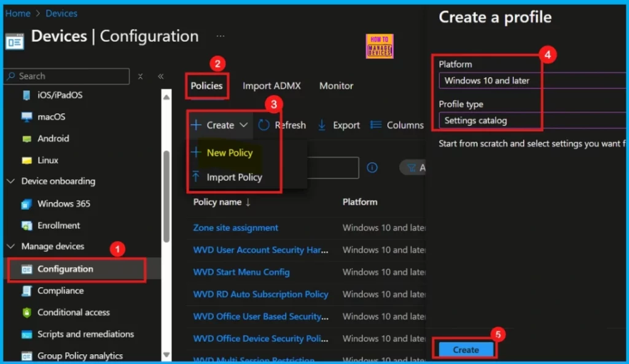Select iOS/iPadOS in sidebar
Viewport: 629px width, 364px height.
pos(60,95)
